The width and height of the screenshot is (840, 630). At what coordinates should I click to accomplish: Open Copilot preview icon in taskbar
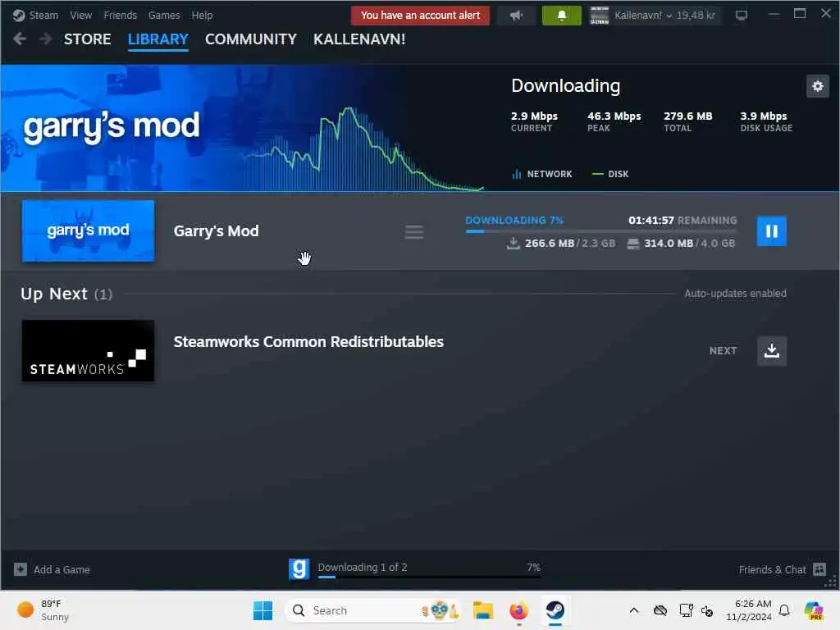(x=814, y=610)
